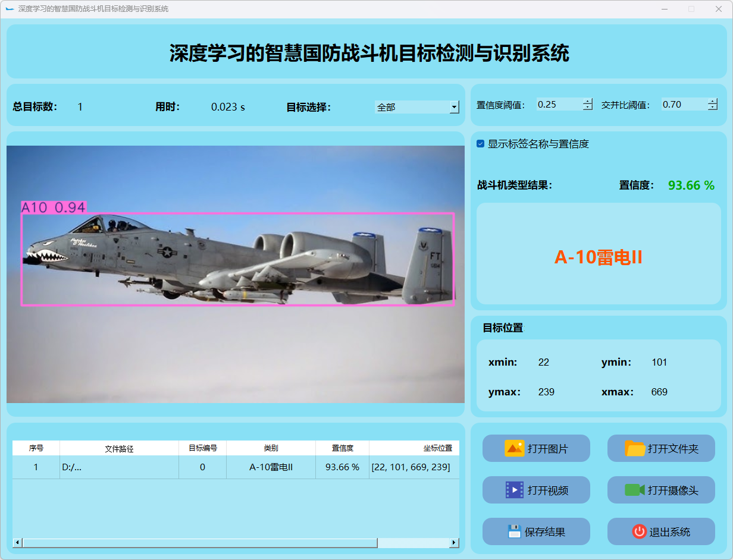Click the table's horizontal scrollbar right arrow

[x=455, y=543]
